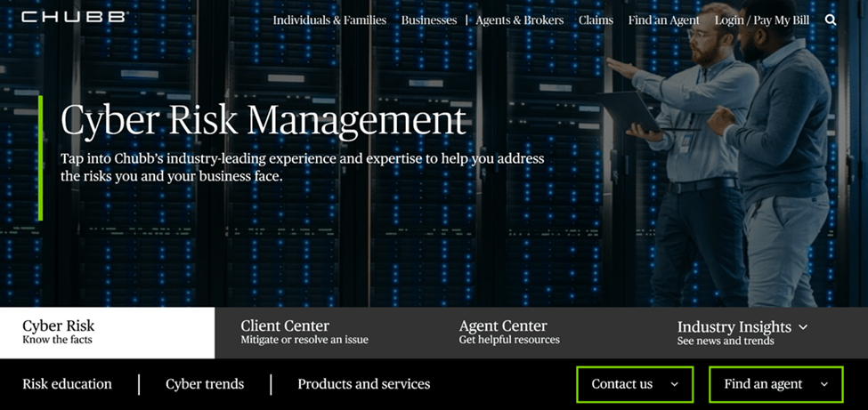Open Login / Pay My Bill
This screenshot has width=868, height=410.
762,20
